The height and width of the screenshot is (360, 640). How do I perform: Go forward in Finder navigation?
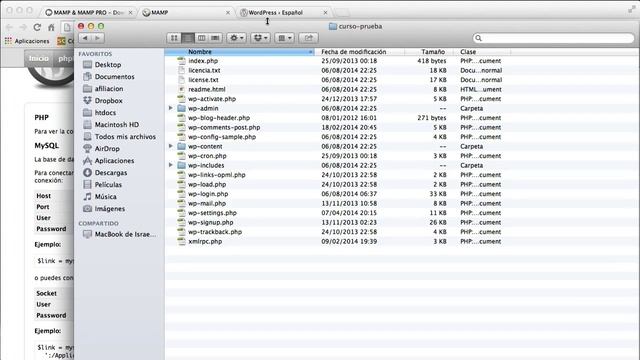(x=98, y=38)
